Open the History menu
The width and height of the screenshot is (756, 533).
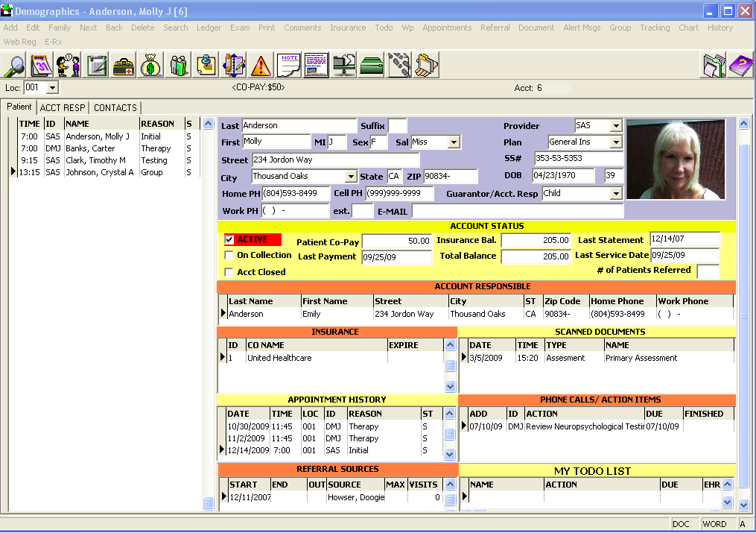point(720,28)
